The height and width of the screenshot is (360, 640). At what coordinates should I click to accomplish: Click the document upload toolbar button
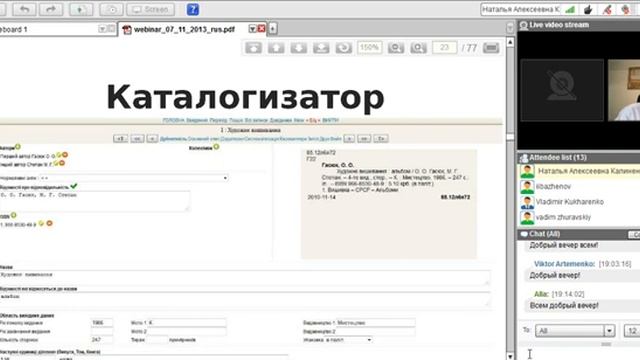tap(81, 9)
